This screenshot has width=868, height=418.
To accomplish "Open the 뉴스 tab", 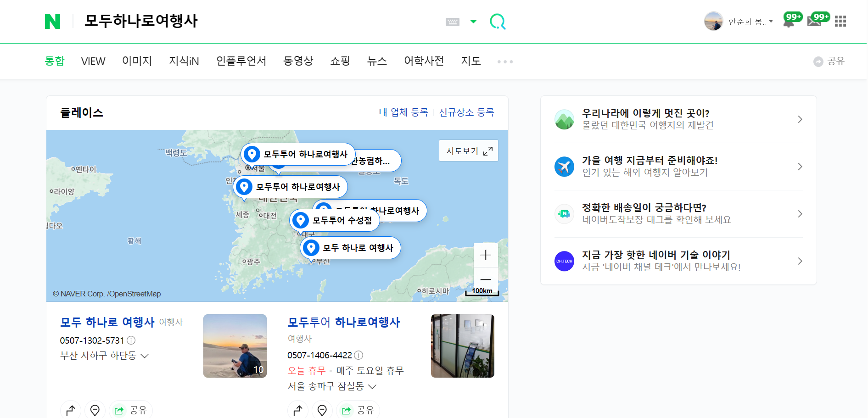I will click(377, 61).
